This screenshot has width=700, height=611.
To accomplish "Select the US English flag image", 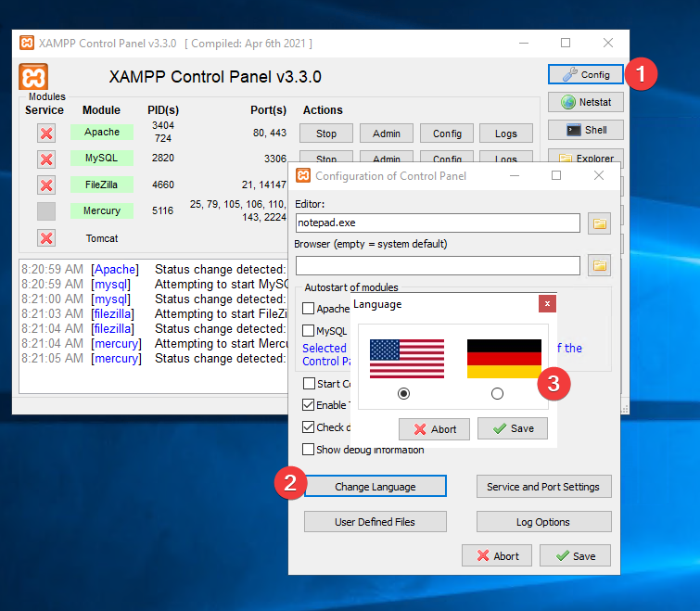I will click(407, 359).
